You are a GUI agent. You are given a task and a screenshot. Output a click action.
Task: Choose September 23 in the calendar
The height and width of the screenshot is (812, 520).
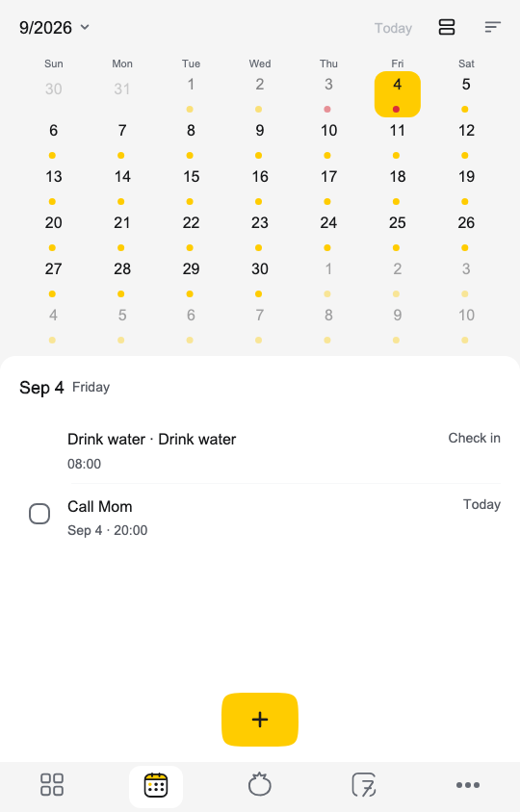tap(260, 230)
